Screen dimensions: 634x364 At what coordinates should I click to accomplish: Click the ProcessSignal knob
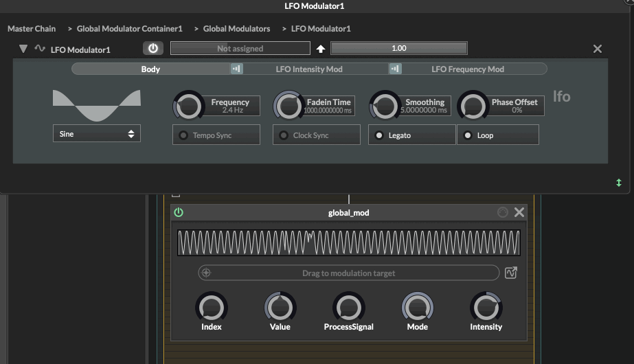click(x=349, y=308)
